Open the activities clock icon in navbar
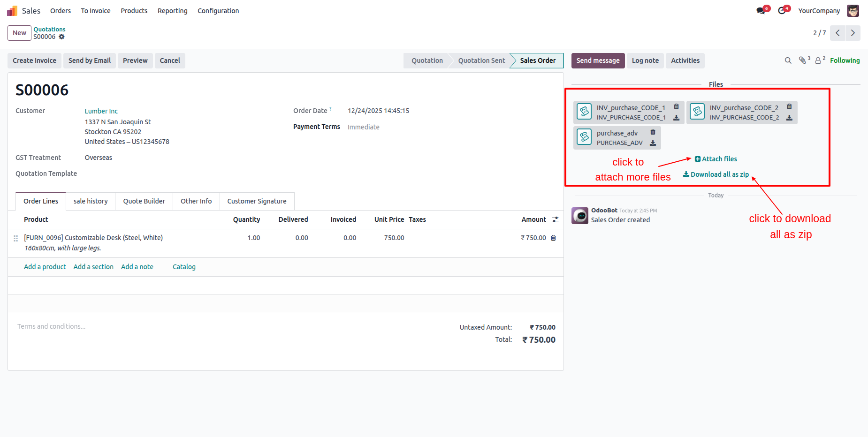 tap(782, 11)
